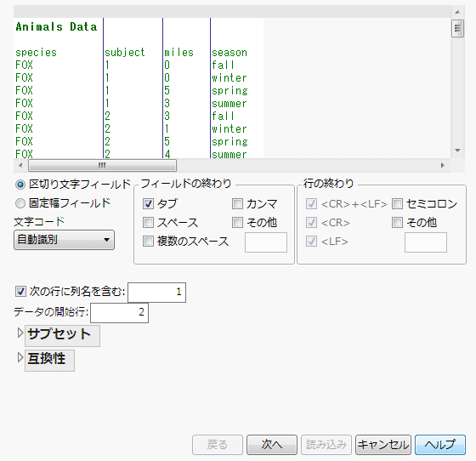Image resolution: width=476 pixels, height=461 pixels.
Task: Click the 次へ button
Action: tap(272, 445)
